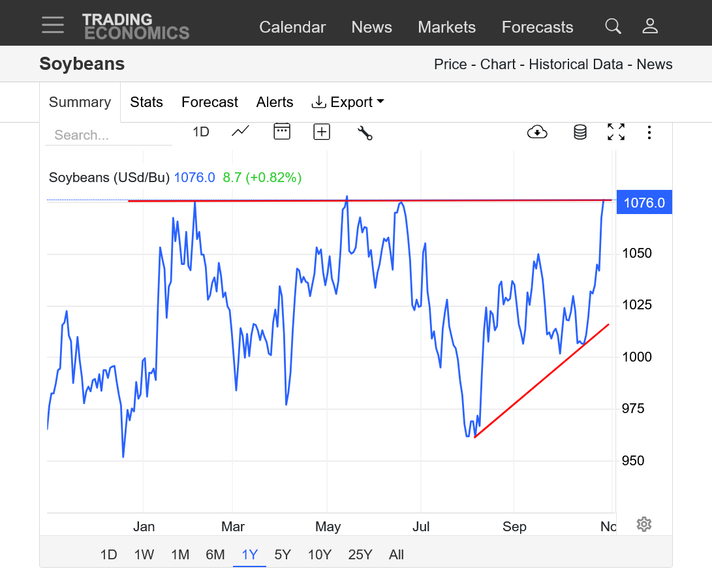Change chart type with line icon

(x=240, y=132)
